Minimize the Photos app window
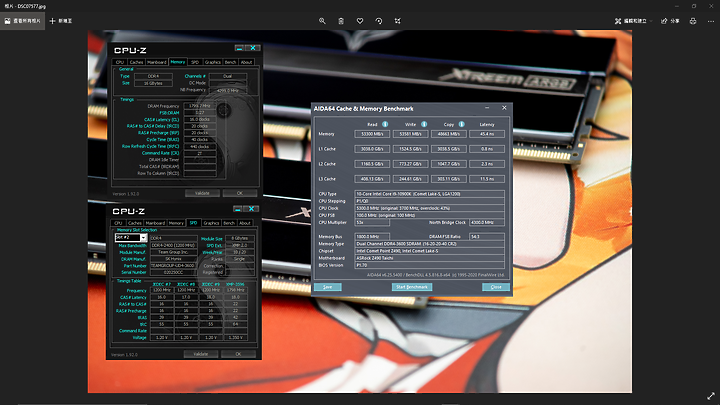 click(x=676, y=6)
